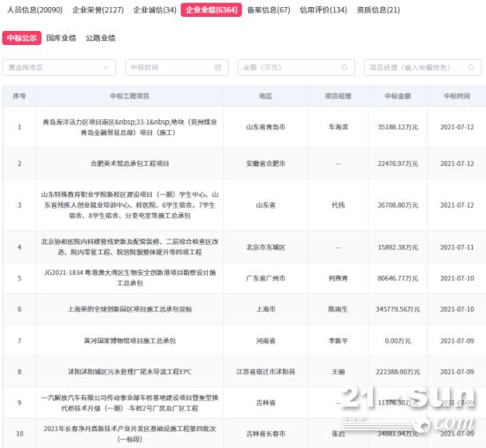Screen dimensions: 486x448
Task: Select the 企业业绩(6364) tab
Action: click(211, 10)
